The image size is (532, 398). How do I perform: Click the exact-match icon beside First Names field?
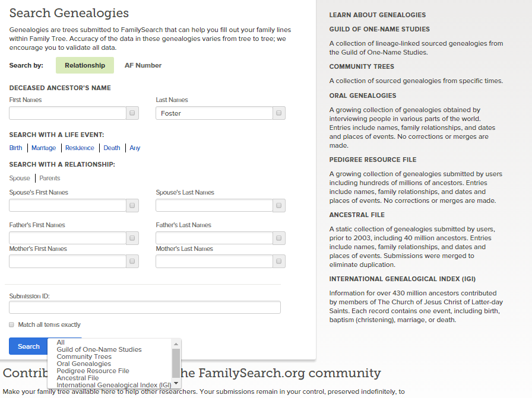point(132,113)
